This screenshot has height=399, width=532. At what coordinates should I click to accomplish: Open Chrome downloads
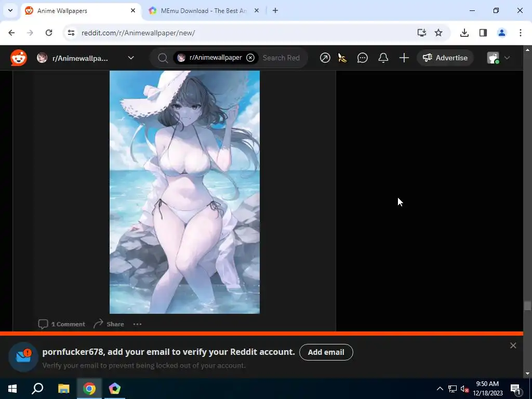pyautogui.click(x=464, y=33)
